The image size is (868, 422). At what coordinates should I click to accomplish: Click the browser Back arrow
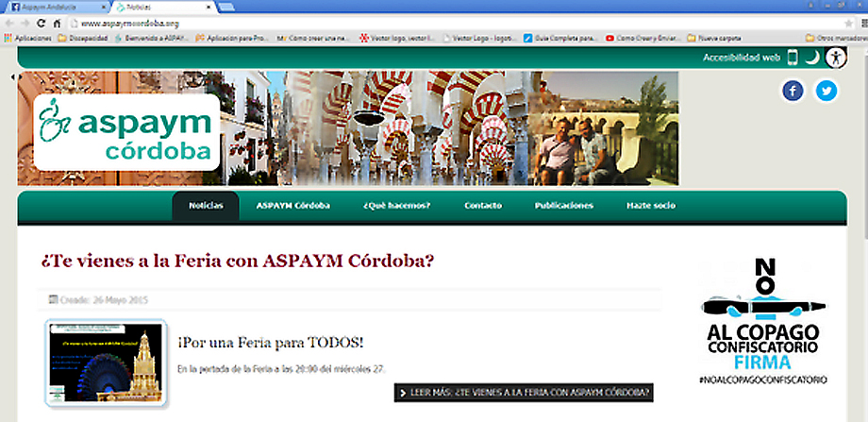point(8,24)
